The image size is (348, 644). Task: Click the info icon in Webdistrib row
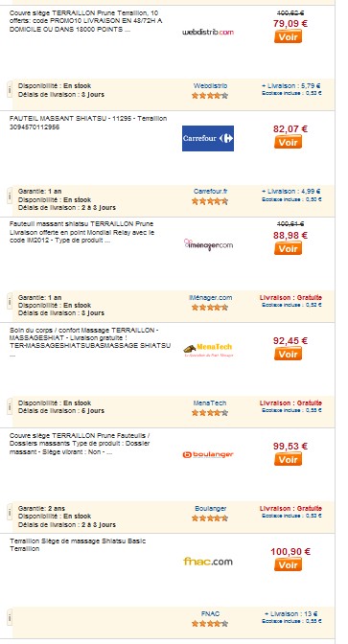[x=10, y=90]
